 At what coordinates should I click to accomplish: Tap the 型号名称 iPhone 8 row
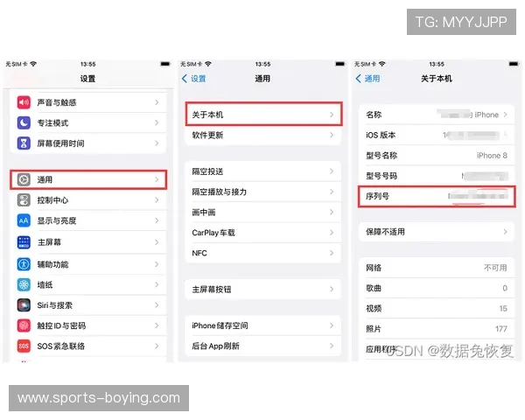[437, 156]
